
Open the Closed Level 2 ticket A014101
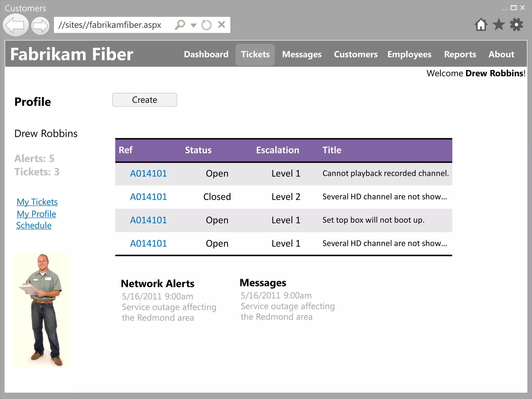[148, 197]
